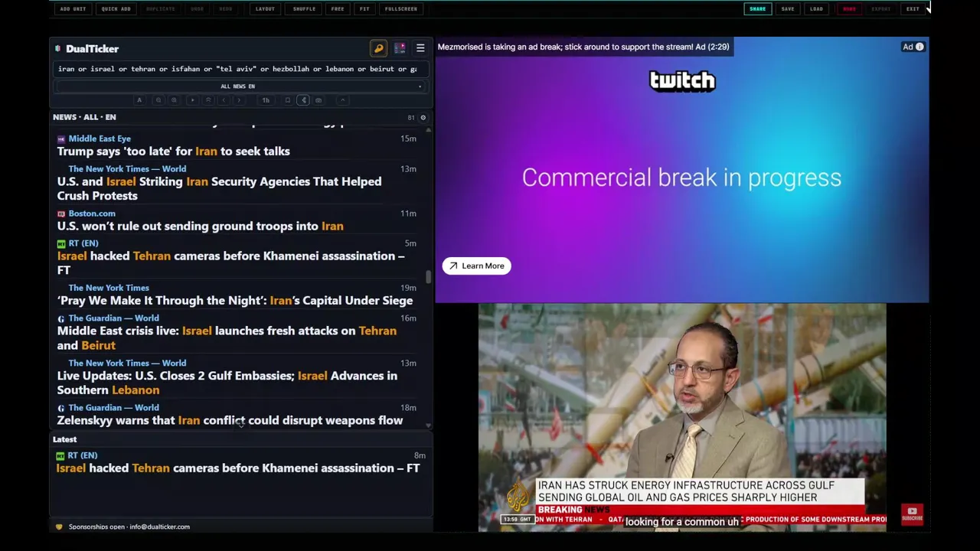Screen dimensions: 980x551
Task: Click the news list scrollbar thumb
Action: pos(428,277)
